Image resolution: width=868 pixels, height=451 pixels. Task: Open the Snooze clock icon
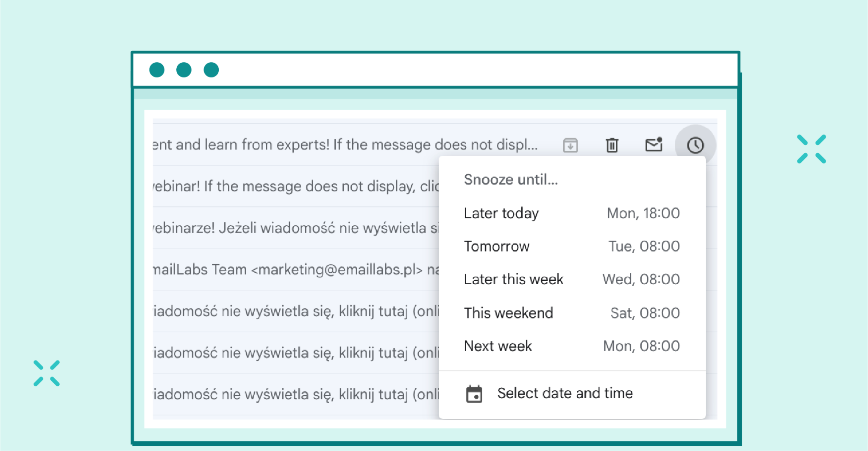(695, 145)
